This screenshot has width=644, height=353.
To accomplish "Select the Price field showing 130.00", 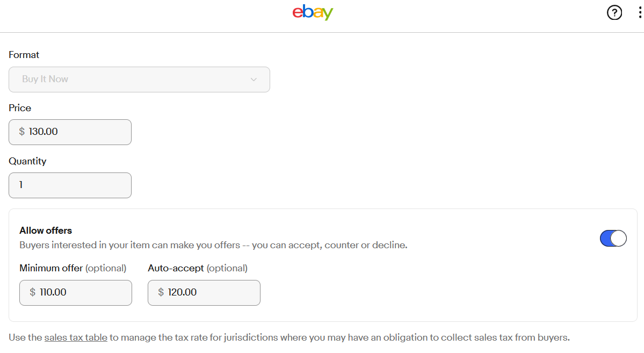I will pos(70,132).
